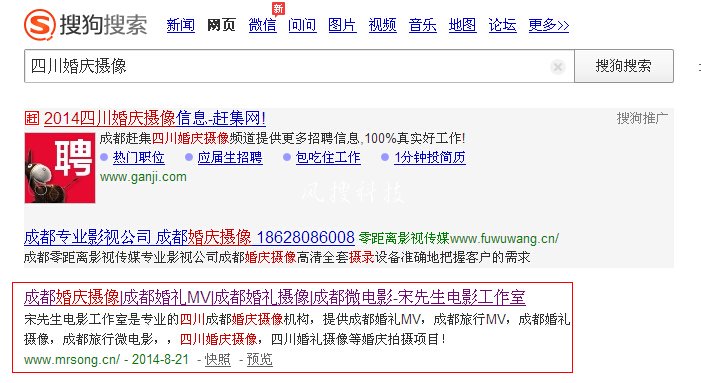
Task: Open the 预览 preview link
Action: tap(259, 359)
